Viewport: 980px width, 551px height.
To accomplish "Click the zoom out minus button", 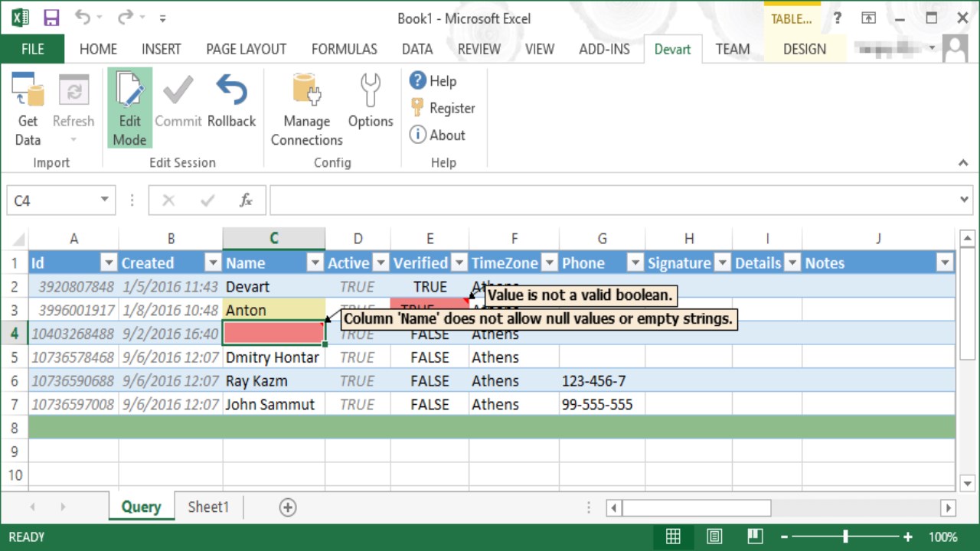I will [x=783, y=536].
